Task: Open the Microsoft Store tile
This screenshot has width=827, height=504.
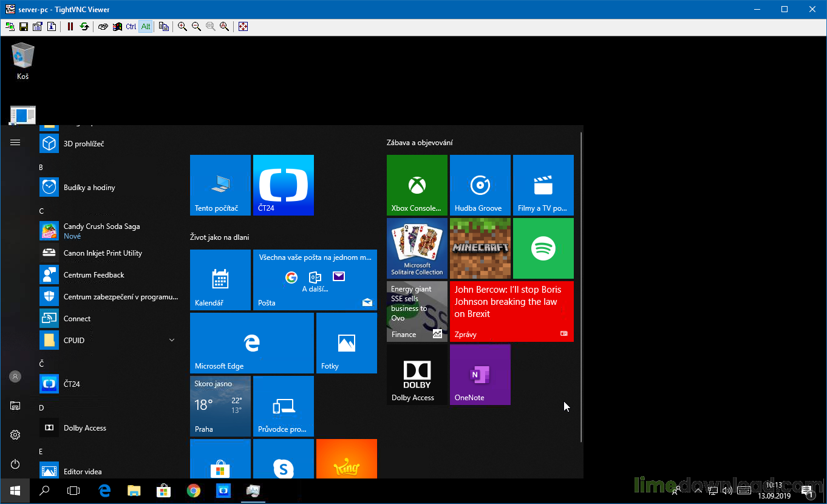Action: click(220, 459)
